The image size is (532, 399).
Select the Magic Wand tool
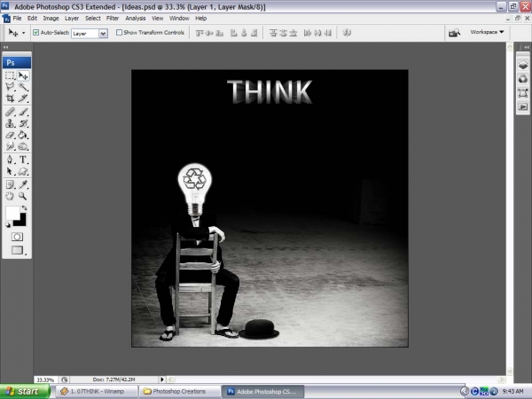(x=23, y=87)
